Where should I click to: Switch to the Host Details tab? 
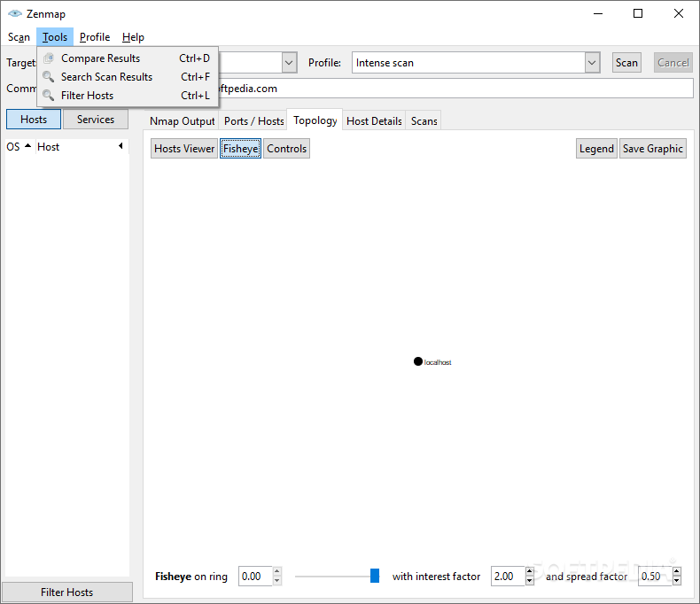pyautogui.click(x=374, y=121)
